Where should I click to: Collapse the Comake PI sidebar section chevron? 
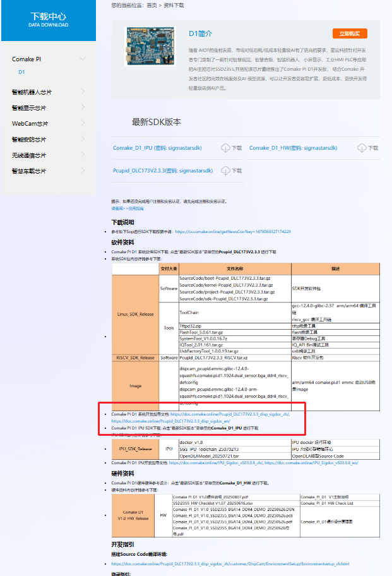pyautogui.click(x=83, y=59)
